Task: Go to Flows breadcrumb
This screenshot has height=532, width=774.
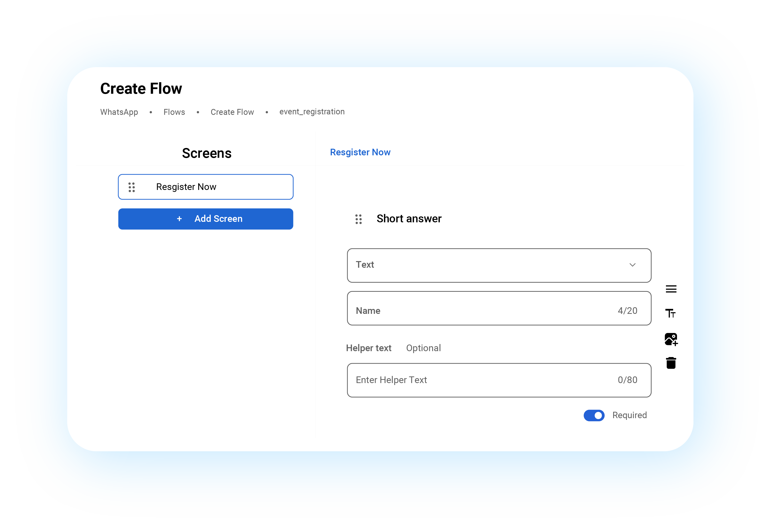Action: [174, 112]
